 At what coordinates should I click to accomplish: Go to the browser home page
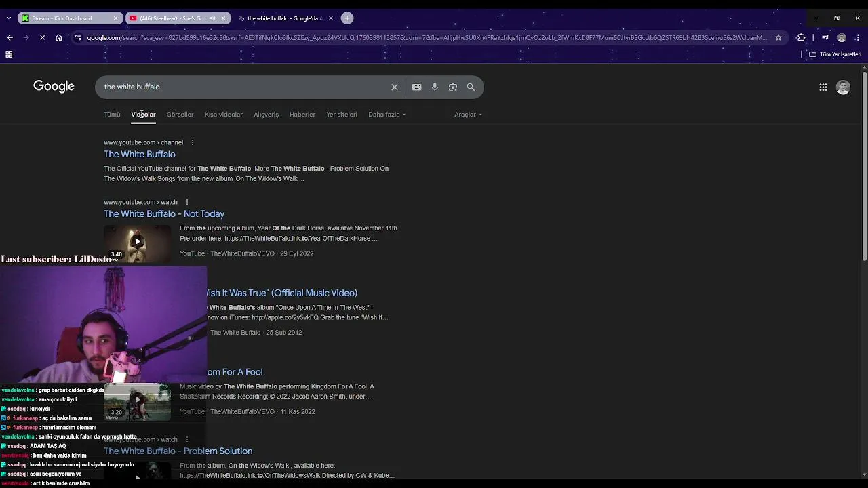[59, 38]
